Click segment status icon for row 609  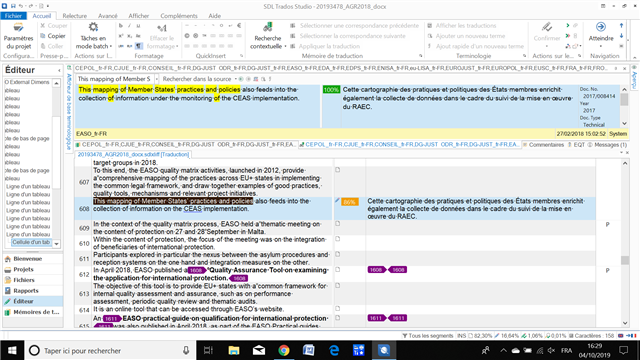point(338,224)
